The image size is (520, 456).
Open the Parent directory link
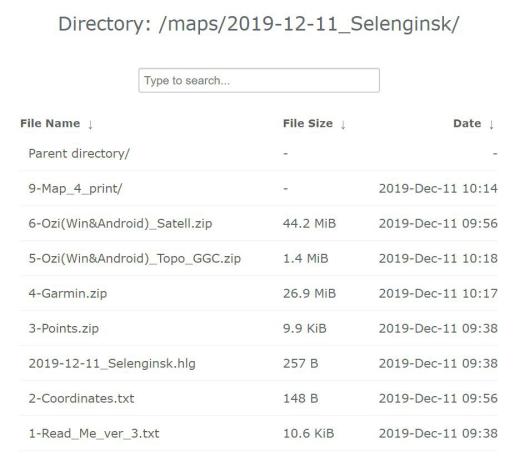point(79,154)
